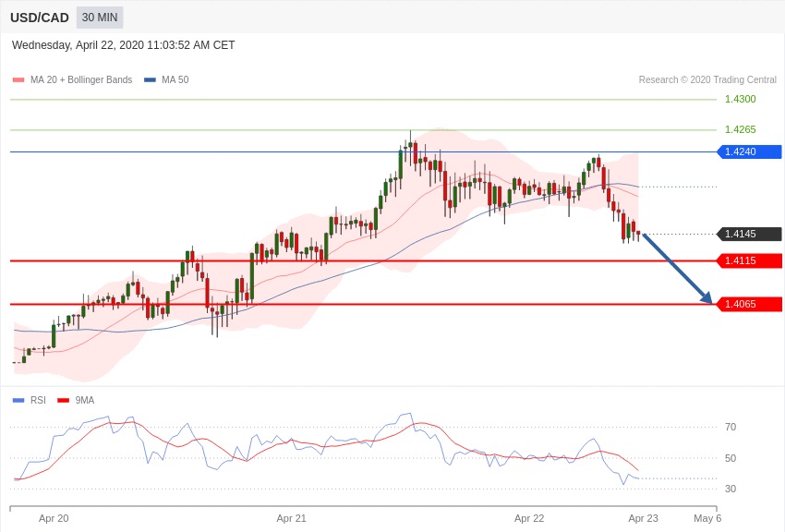Click the Apr 20 date axis label
Viewport: 785px width, 532px height.
coord(54,518)
